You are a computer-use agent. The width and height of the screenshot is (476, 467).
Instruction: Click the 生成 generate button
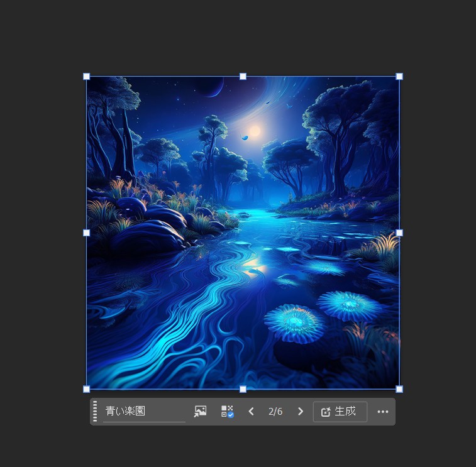coord(340,412)
